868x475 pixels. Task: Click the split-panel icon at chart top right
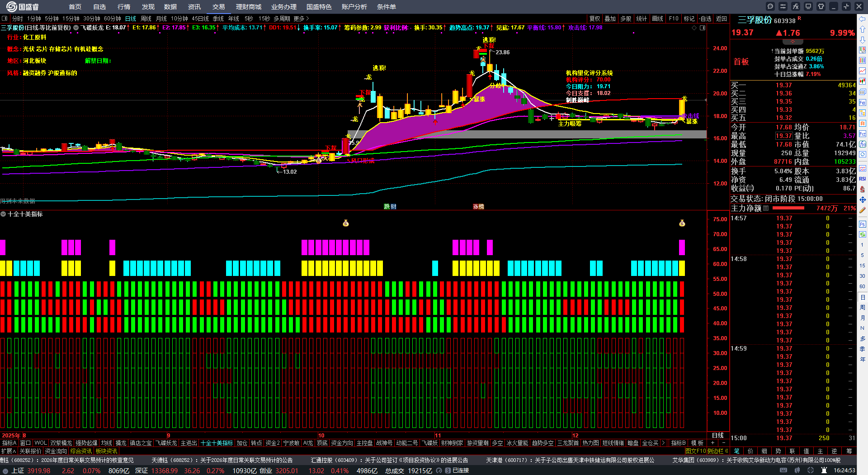[703, 28]
